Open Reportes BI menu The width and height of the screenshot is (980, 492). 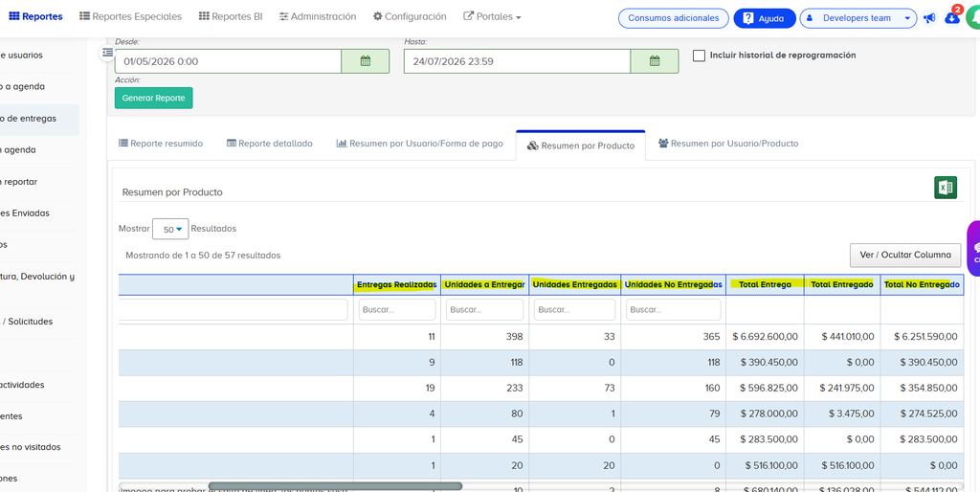(231, 17)
